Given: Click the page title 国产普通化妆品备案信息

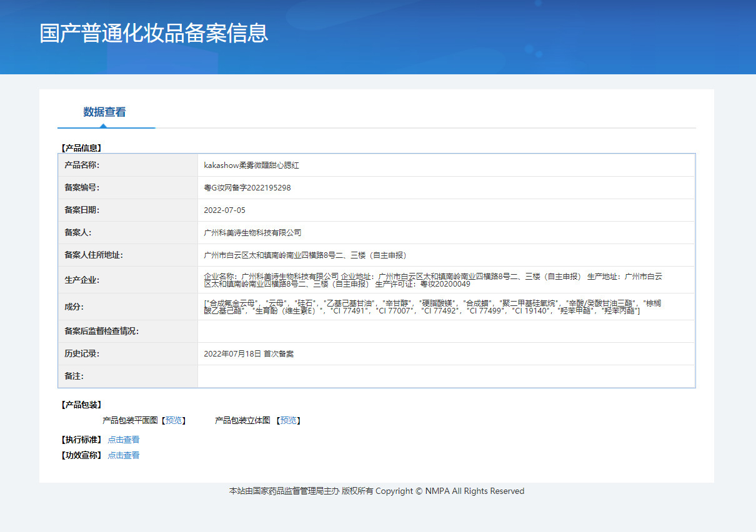Looking at the screenshot, I should pyautogui.click(x=154, y=33).
